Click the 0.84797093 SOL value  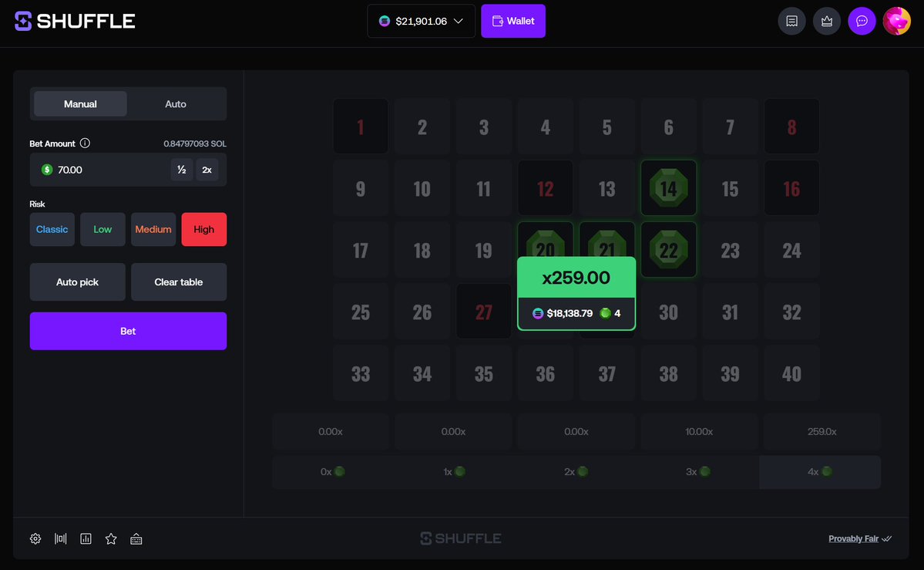tap(194, 143)
